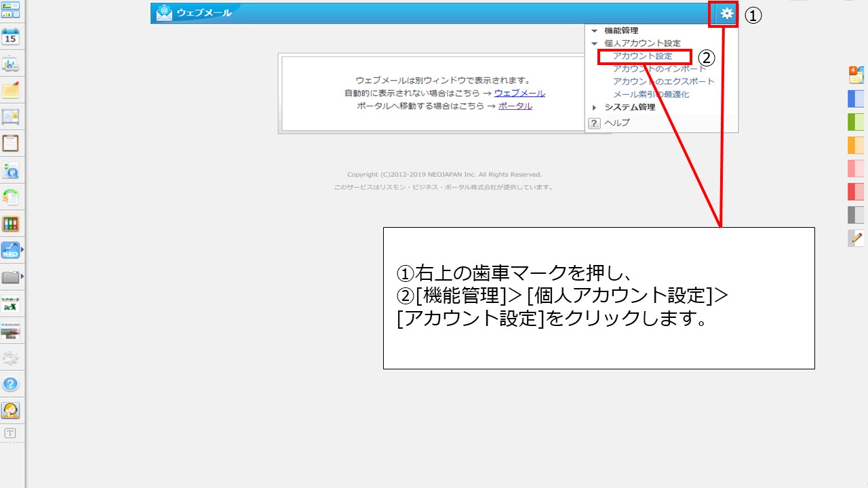The width and height of the screenshot is (868, 488).
Task: Collapse the 個人アカウント設定 section
Action: [595, 43]
